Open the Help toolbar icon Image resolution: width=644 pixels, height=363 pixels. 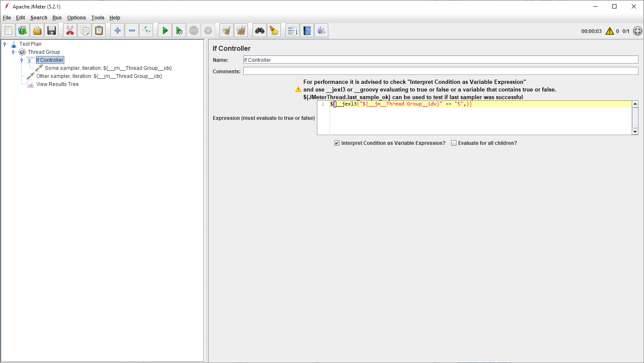tap(307, 30)
